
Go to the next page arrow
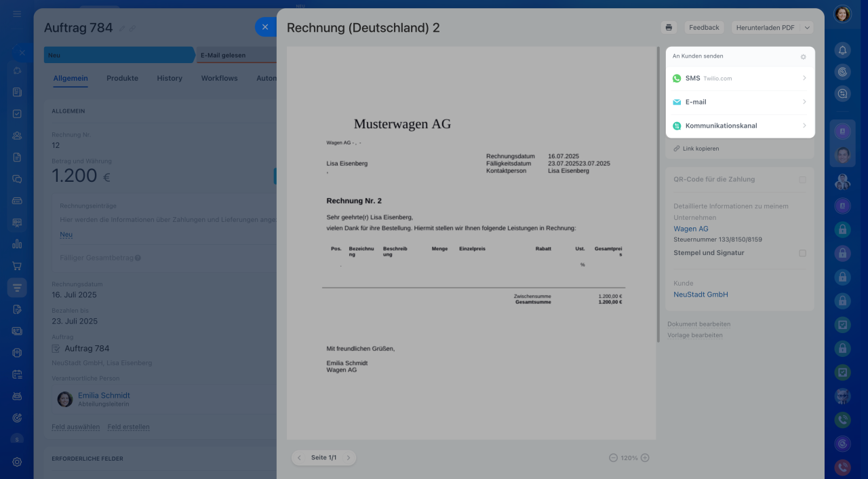point(349,458)
